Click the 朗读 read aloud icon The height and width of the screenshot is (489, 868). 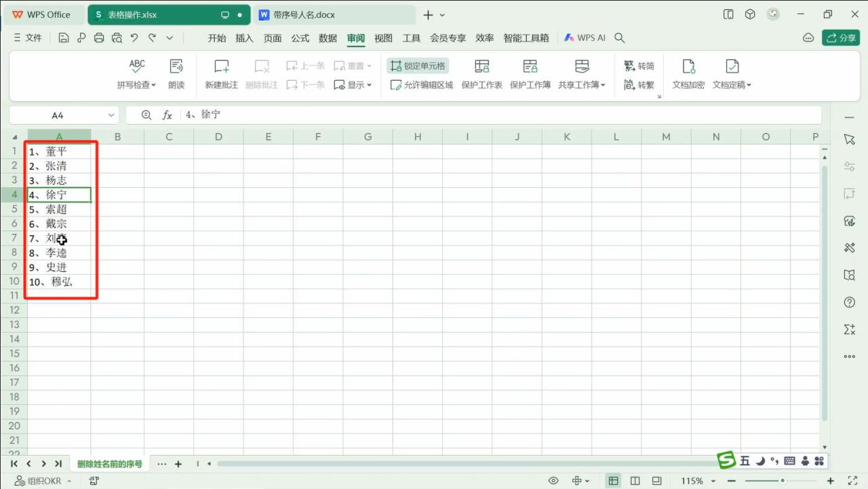pos(176,66)
